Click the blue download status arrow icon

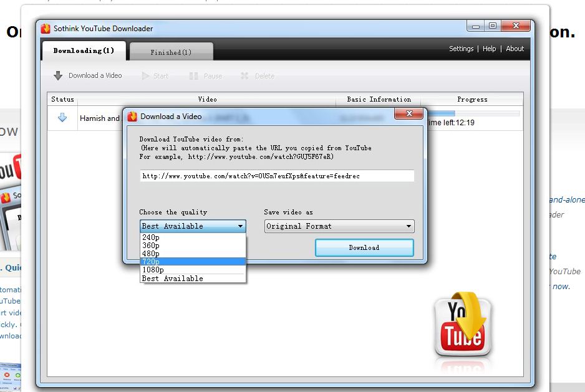(x=62, y=118)
